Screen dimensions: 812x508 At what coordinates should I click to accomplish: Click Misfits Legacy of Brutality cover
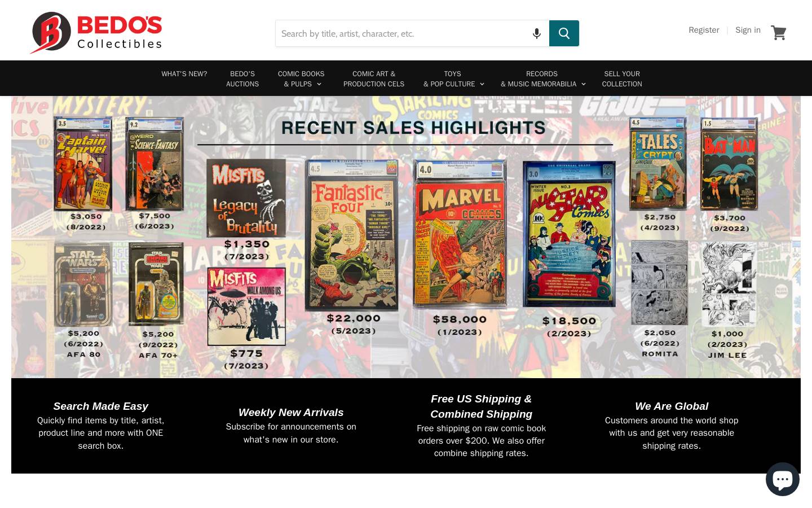[x=246, y=198]
